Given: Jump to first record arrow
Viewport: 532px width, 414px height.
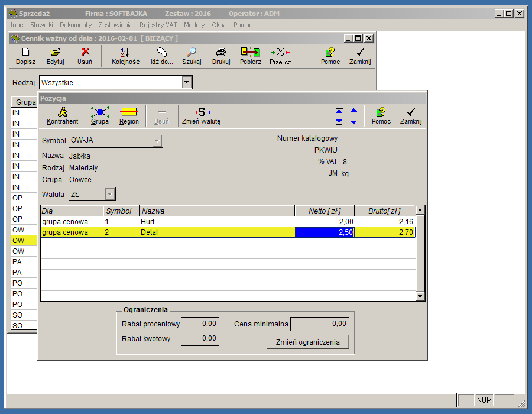Looking at the screenshot, I should (x=339, y=110).
